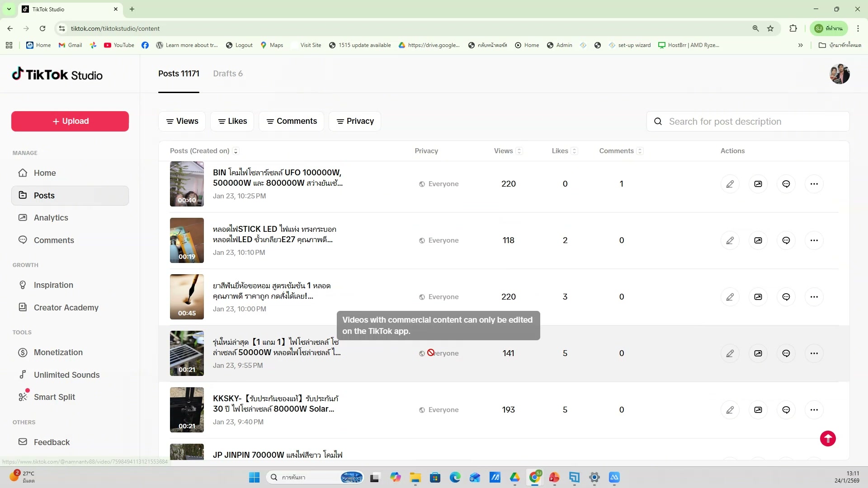The height and width of the screenshot is (488, 868).
Task: Click edit pencil for BIN UFO post
Action: pos(730,184)
